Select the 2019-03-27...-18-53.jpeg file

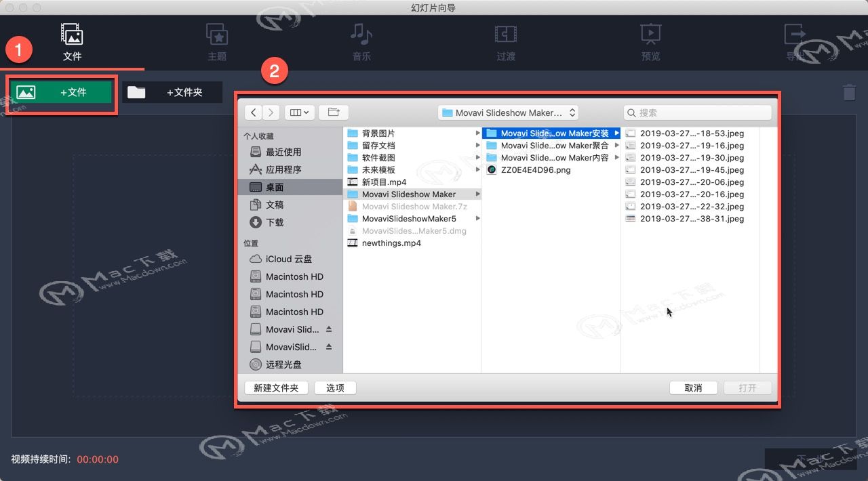click(x=690, y=133)
